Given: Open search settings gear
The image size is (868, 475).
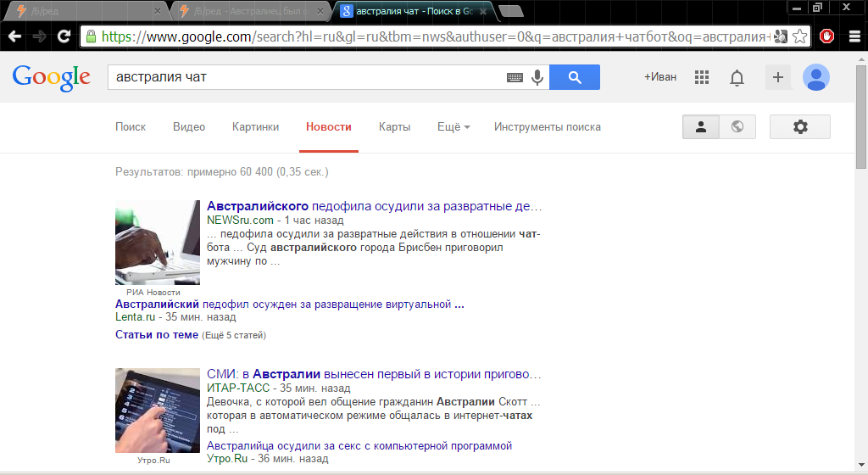Looking at the screenshot, I should (x=800, y=126).
